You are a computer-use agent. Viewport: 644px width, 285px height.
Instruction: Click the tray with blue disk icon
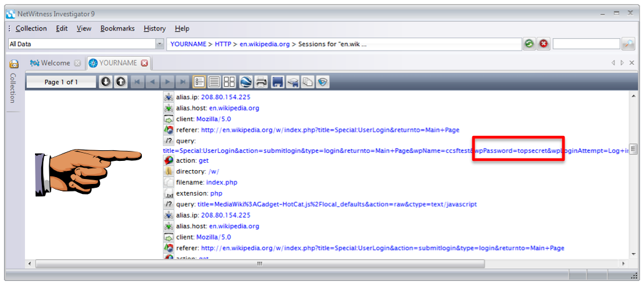292,82
